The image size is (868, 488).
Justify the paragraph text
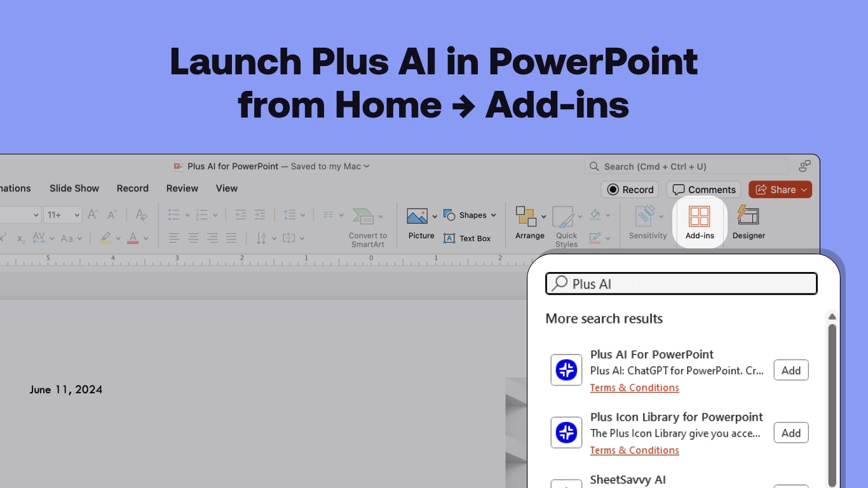(231, 238)
